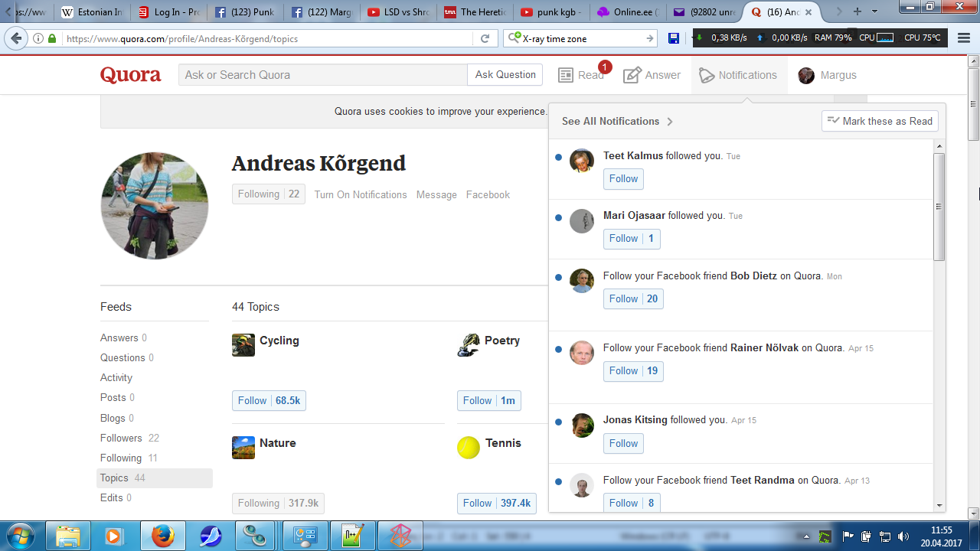
Task: Click the volume speaker tray icon
Action: [903, 536]
